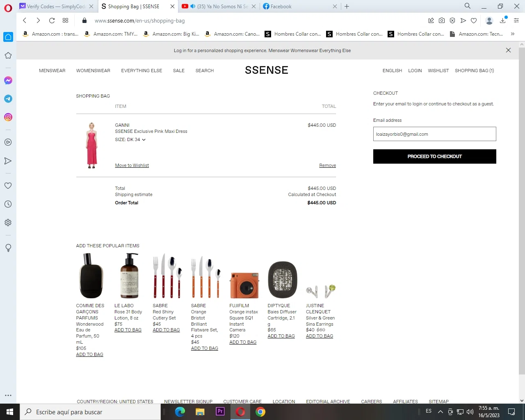Image resolution: width=525 pixels, height=420 pixels.
Task: Click the Windows taskbar search box
Action: click(90, 412)
